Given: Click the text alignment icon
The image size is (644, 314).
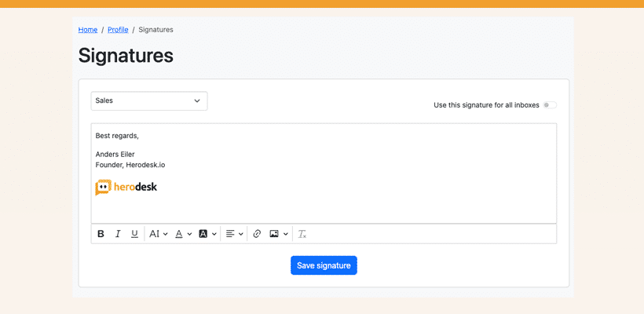Looking at the screenshot, I should pyautogui.click(x=230, y=234).
